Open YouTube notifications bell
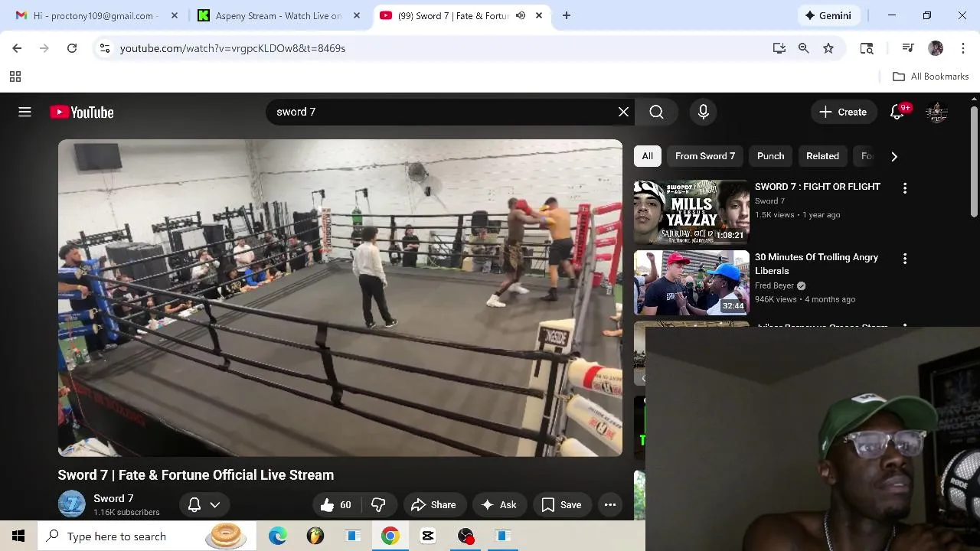Image resolution: width=980 pixels, height=551 pixels. [x=897, y=112]
